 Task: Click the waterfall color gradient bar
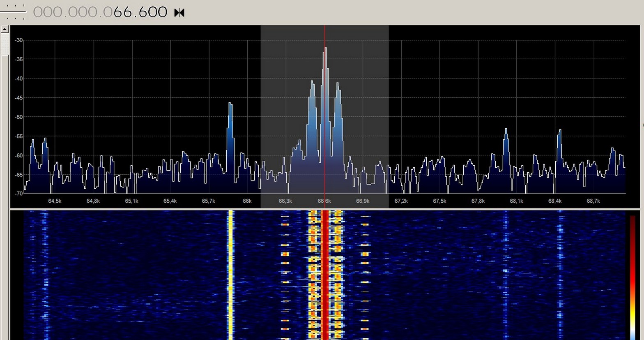(632, 278)
